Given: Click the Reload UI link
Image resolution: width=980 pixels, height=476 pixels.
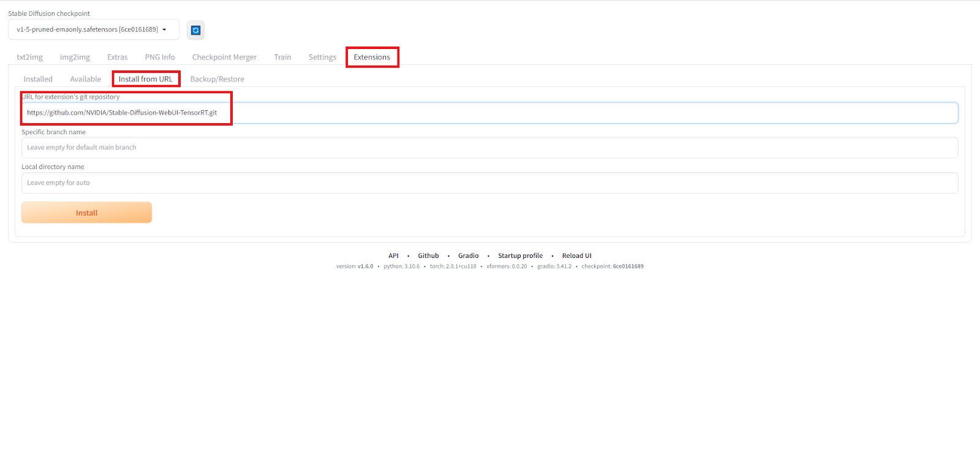Looking at the screenshot, I should (577, 256).
